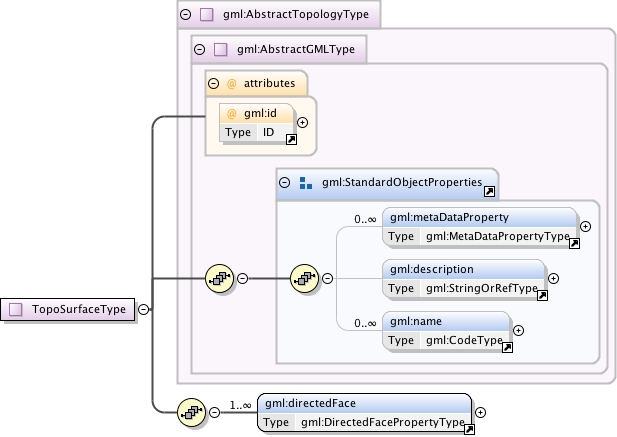
Task: Collapse the attributes group
Action: pos(213,83)
